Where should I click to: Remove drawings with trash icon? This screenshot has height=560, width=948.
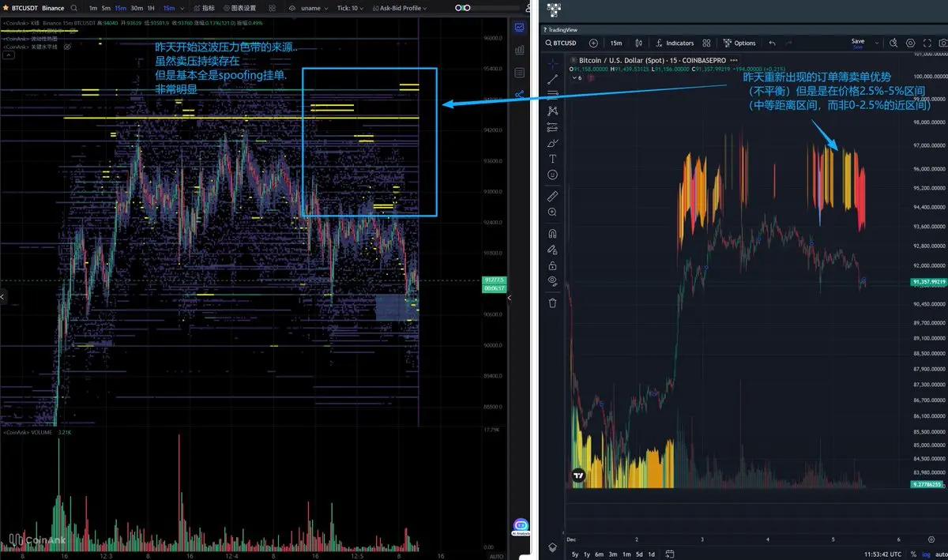coord(552,303)
